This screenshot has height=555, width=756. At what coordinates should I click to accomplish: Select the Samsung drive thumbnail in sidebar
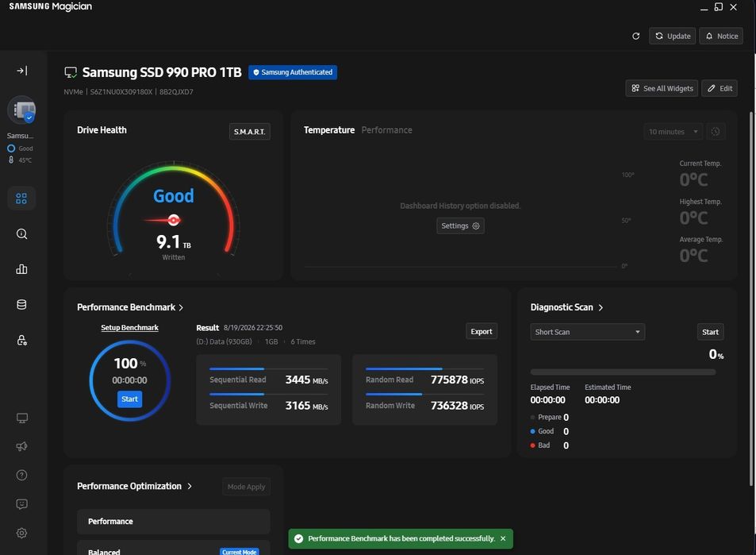click(x=21, y=110)
